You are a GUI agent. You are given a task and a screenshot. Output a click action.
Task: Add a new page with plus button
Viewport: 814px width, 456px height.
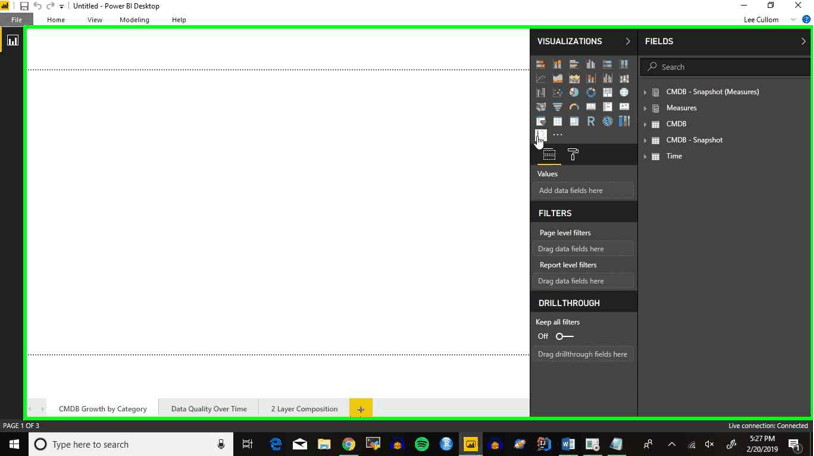click(361, 409)
